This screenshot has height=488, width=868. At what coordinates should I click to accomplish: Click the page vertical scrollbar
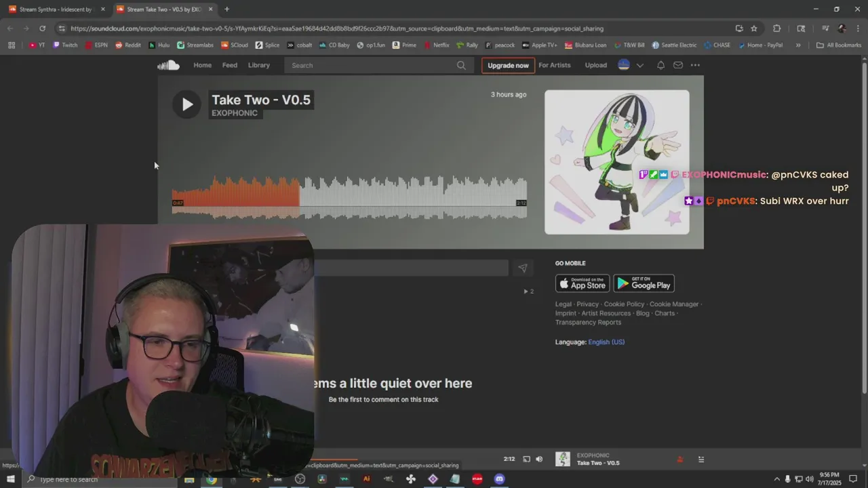(864, 227)
